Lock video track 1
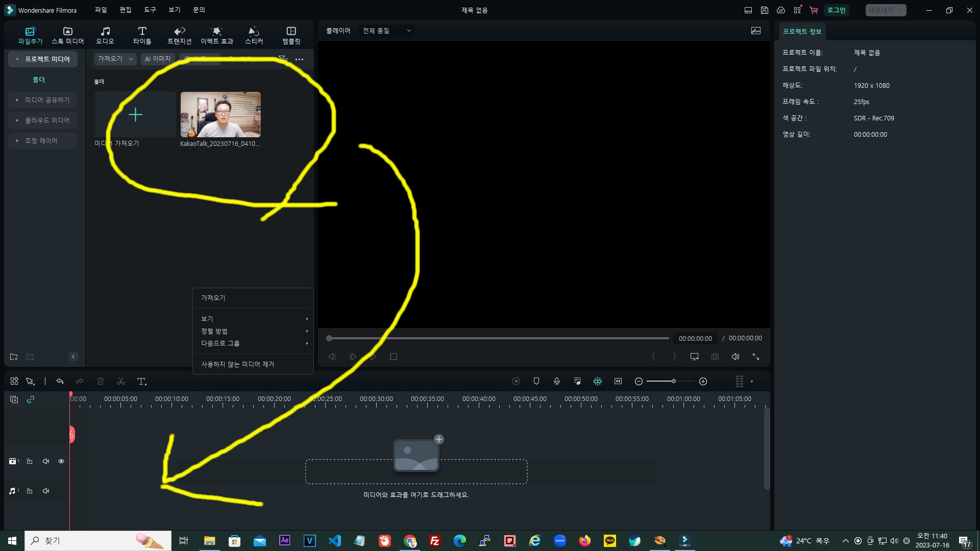Screen dimensions: 980x551 coord(30,461)
